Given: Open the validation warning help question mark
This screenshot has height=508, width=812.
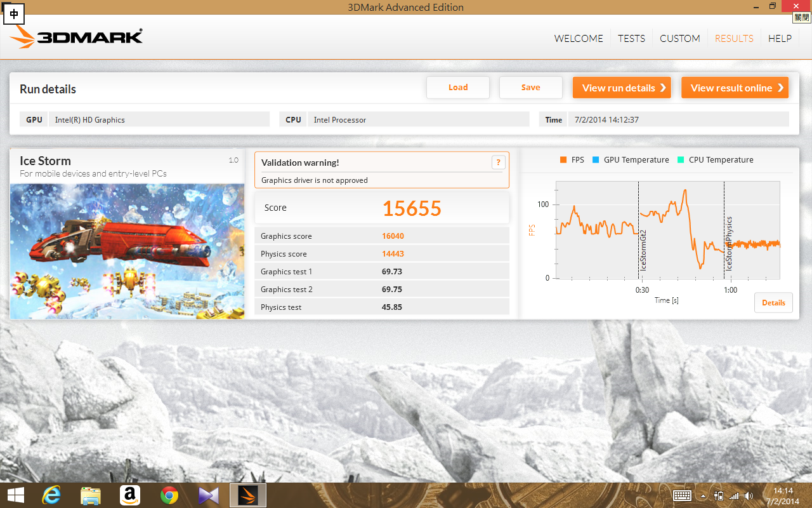Looking at the screenshot, I should point(499,163).
